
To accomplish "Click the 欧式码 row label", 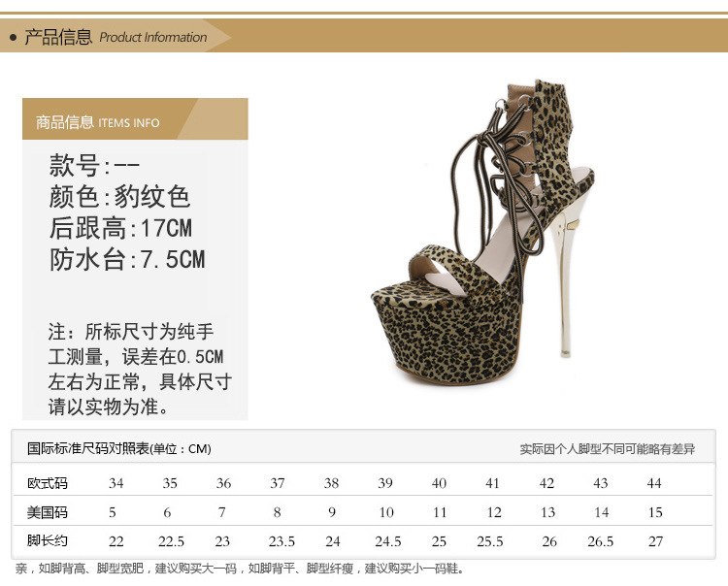I will click(x=48, y=483).
